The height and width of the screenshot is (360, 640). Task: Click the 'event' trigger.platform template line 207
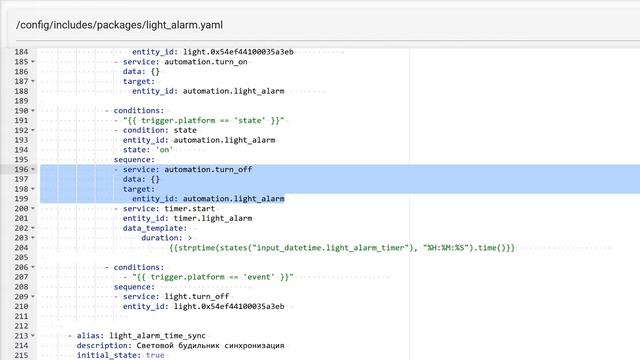(213, 277)
